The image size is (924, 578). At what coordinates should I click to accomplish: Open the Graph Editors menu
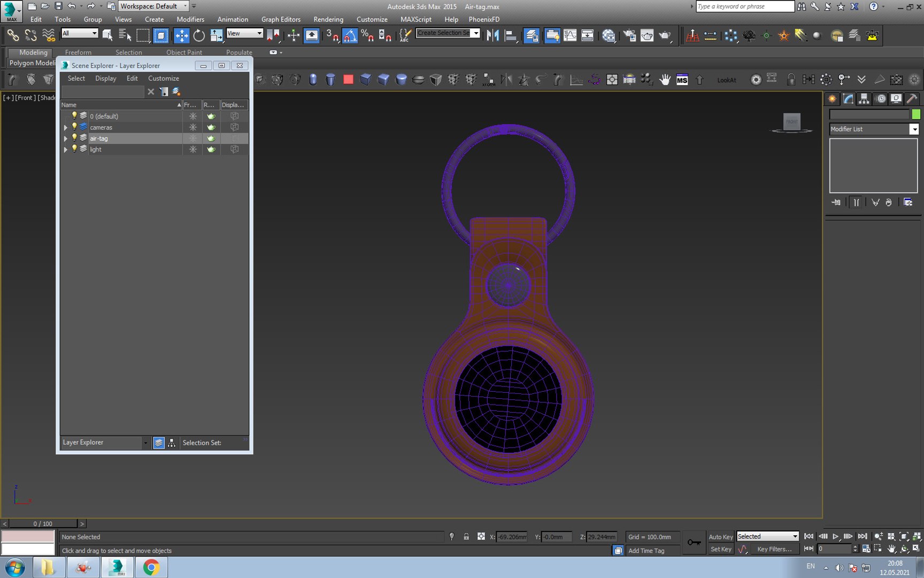(281, 19)
